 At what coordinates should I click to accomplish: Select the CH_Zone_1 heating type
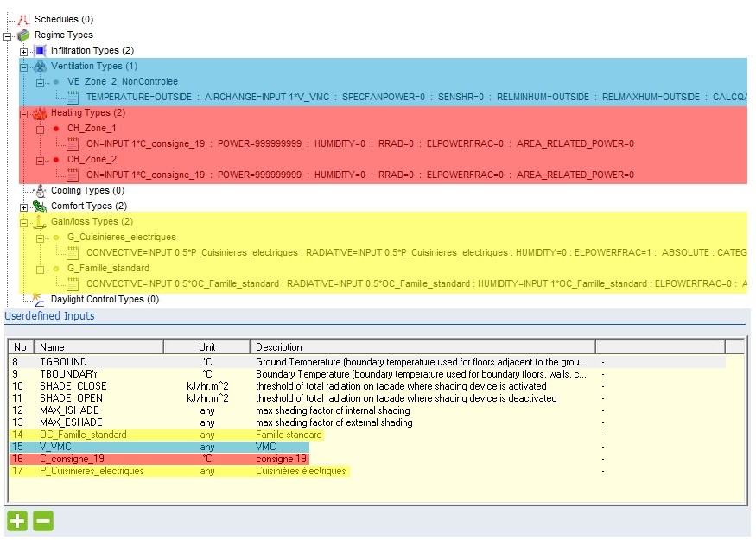(x=92, y=128)
